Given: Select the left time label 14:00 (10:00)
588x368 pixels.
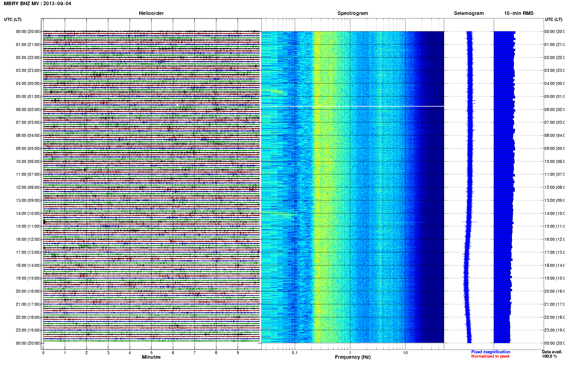Looking at the screenshot, I should coord(28,213).
